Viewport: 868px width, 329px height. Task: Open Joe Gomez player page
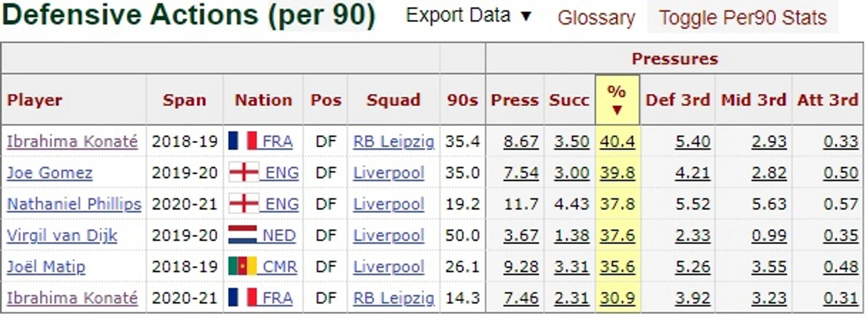point(50,173)
